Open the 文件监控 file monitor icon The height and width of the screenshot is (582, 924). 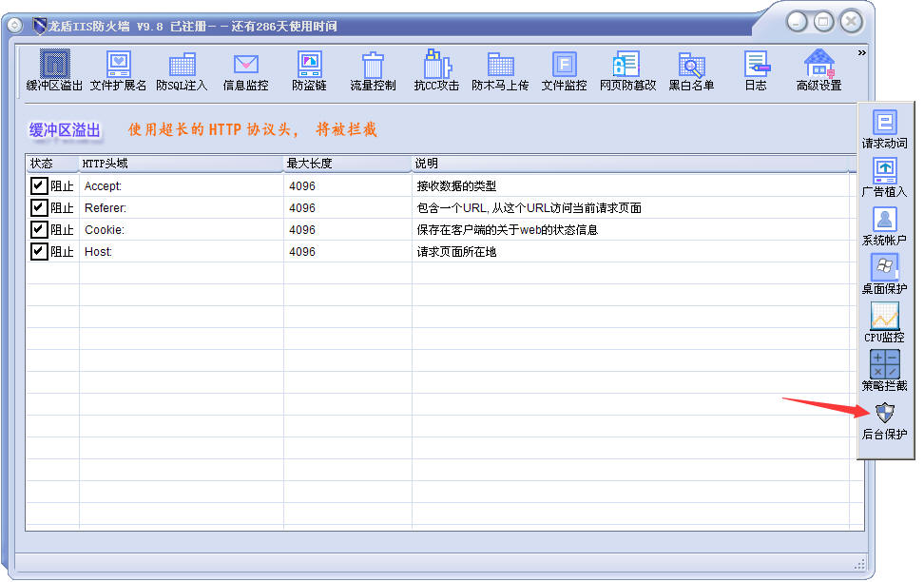(x=564, y=70)
